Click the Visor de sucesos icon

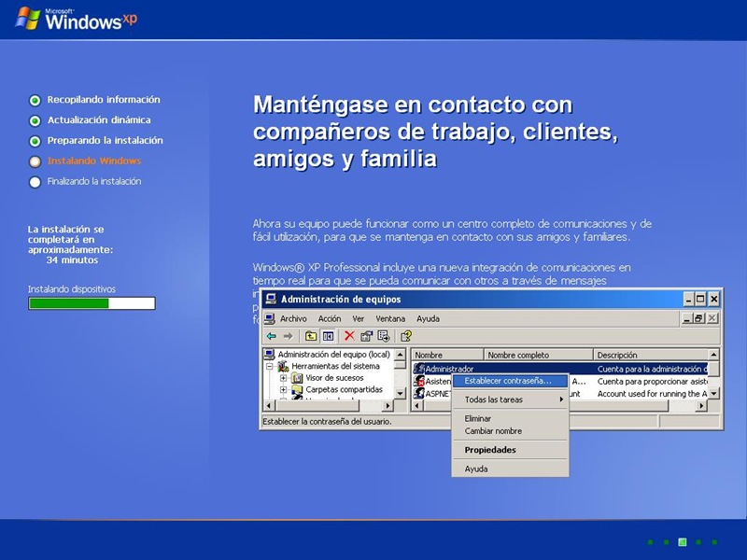pos(297,378)
